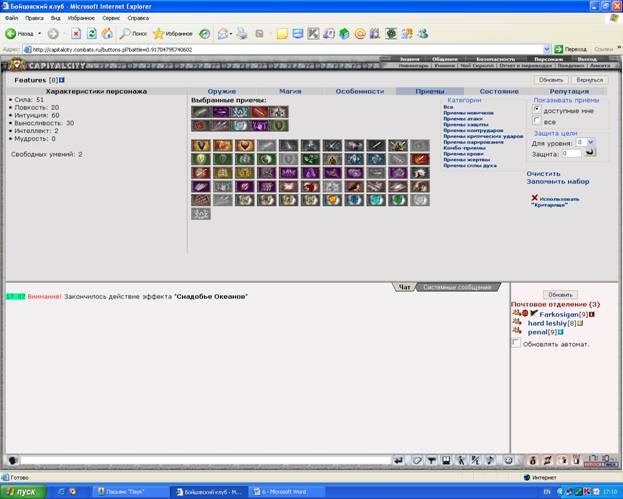This screenshot has height=499, width=623.
Task: Open the 'Для уровня' level dropdown
Action: tap(590, 142)
